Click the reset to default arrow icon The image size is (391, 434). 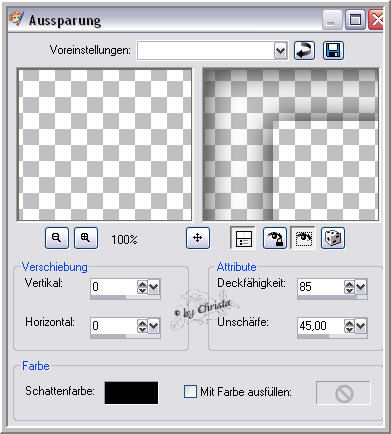[x=304, y=51]
